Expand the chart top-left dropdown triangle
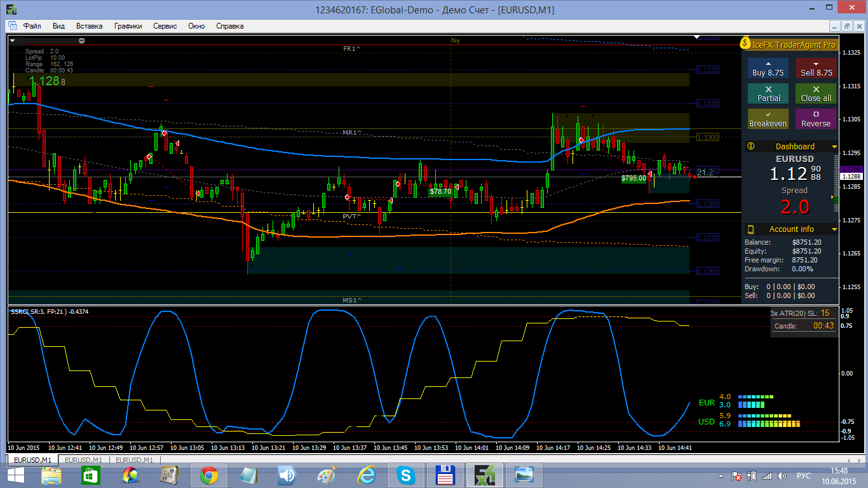This screenshot has width=868, height=488. [13, 41]
